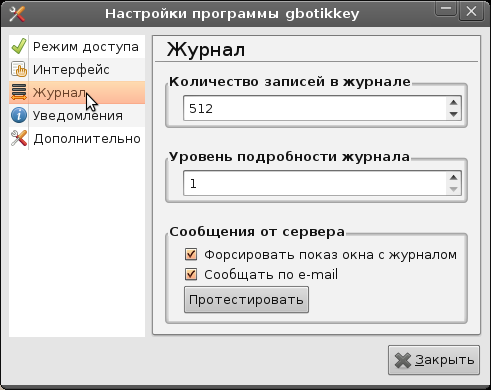Image resolution: width=491 pixels, height=390 pixels.
Task: Click the stacked lines icon beside Журнал
Action: [19, 92]
